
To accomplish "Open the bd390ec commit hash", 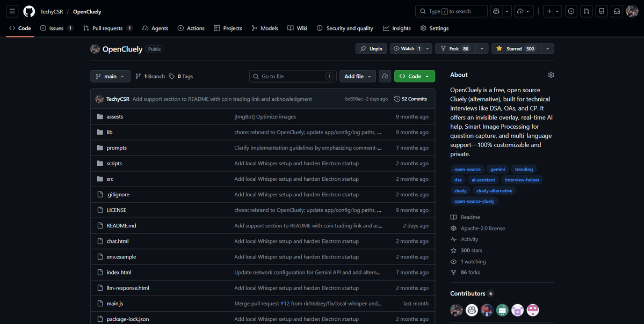I will click(354, 99).
